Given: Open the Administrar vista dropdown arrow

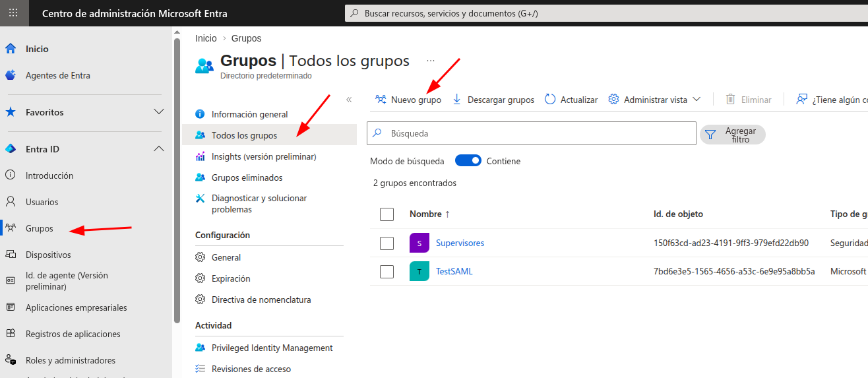Looking at the screenshot, I should tap(697, 100).
